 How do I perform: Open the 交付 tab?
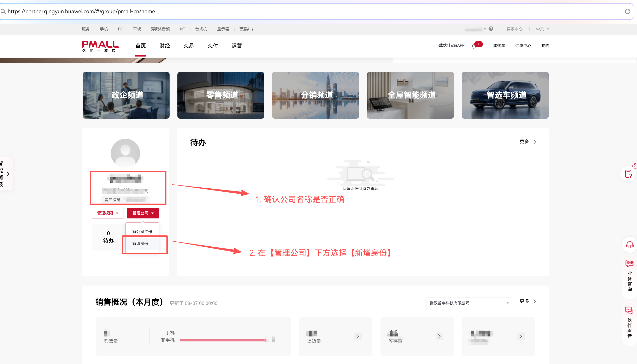tap(212, 46)
